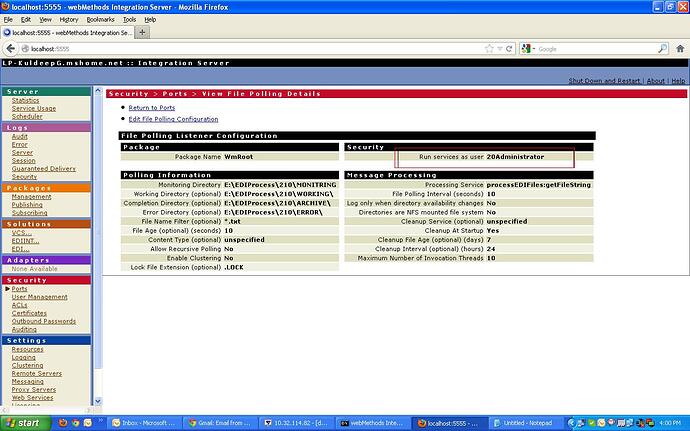690x431 pixels.
Task: Open the ACLs link
Action: coord(19,305)
